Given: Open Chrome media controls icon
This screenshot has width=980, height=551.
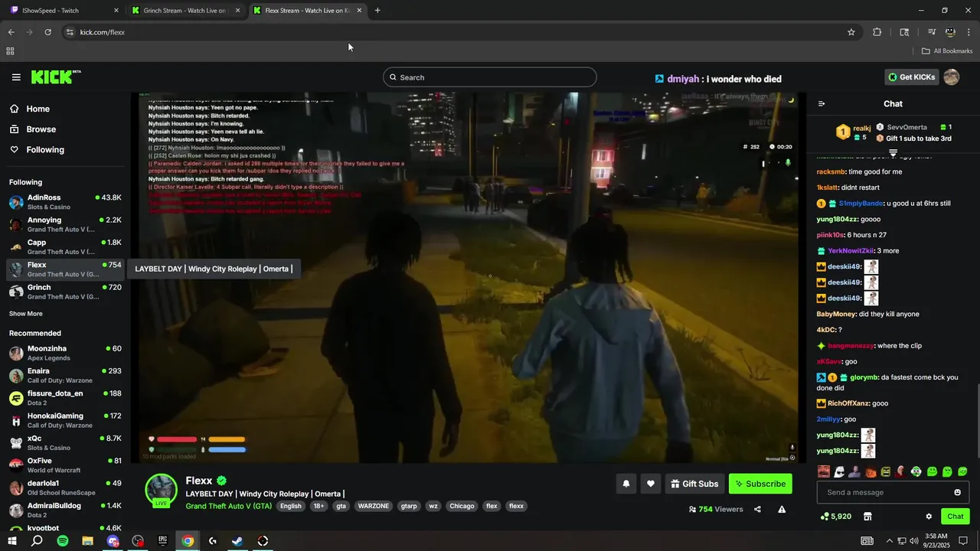Looking at the screenshot, I should click(x=932, y=32).
